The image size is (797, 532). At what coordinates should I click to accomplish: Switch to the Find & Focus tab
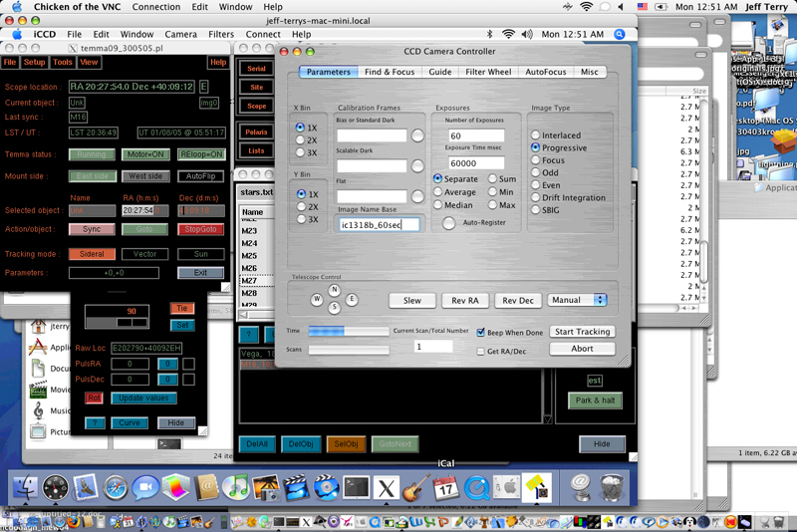(390, 72)
